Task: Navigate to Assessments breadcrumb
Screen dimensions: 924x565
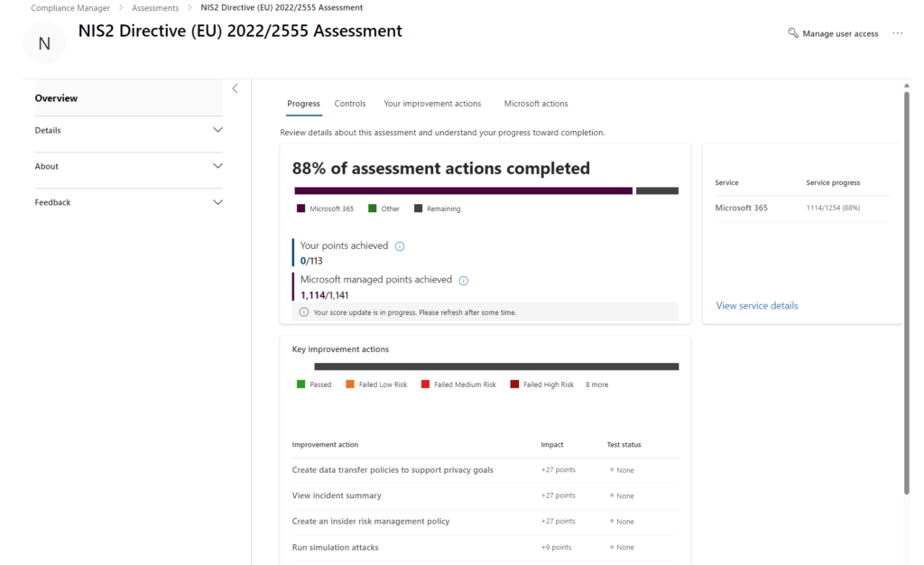Action: (155, 8)
